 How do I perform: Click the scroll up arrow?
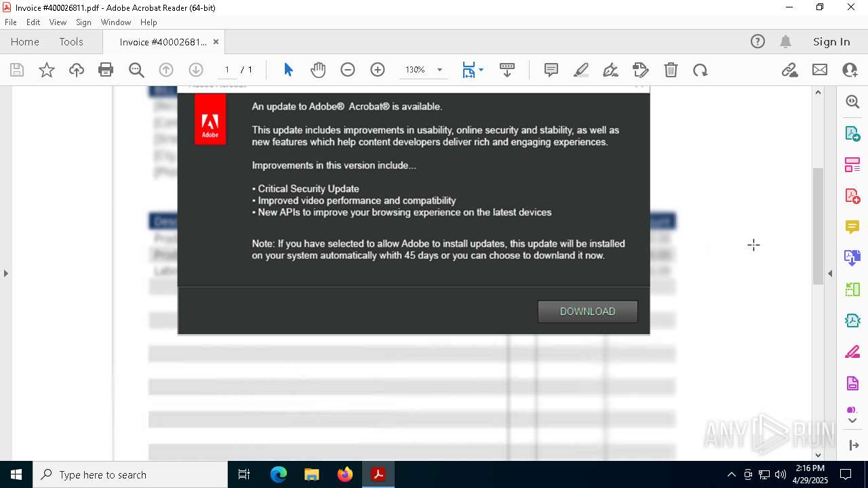(818, 92)
